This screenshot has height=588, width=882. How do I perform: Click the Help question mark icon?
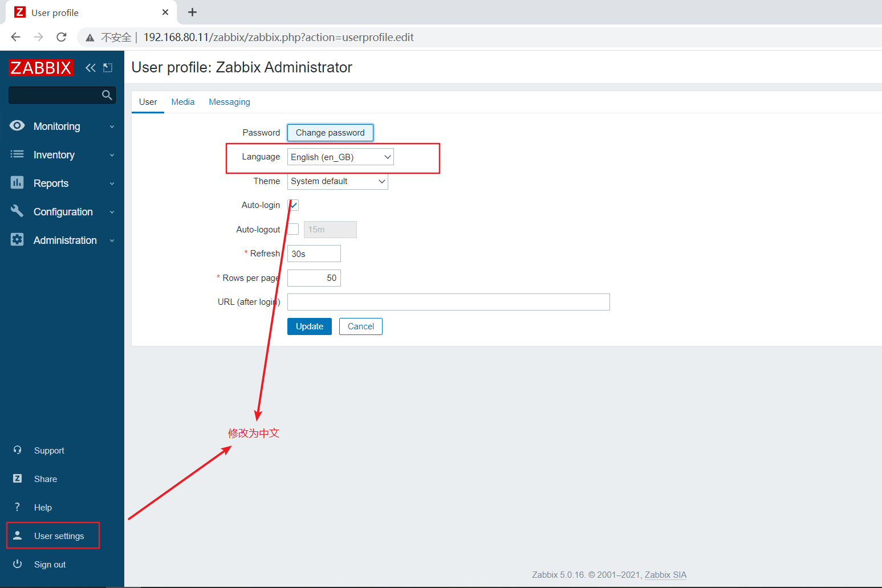18,507
